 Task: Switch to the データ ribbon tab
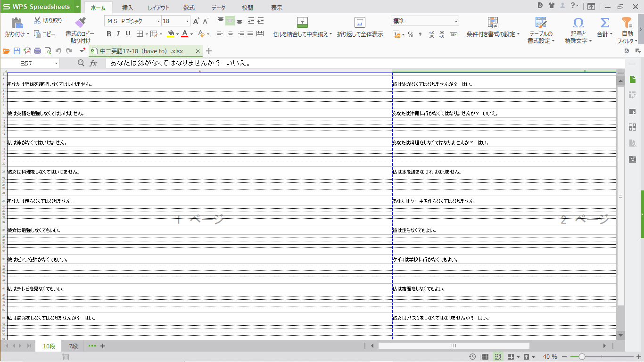click(x=218, y=8)
